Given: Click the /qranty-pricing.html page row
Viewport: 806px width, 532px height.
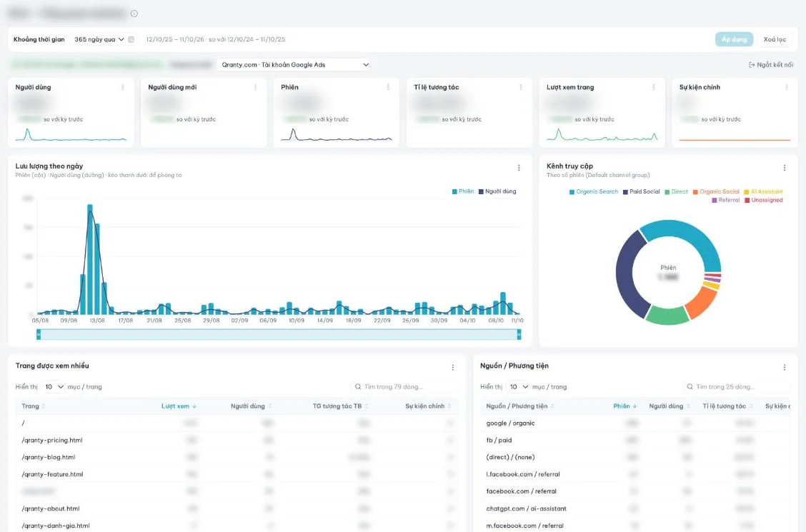Looking at the screenshot, I should point(237,440).
